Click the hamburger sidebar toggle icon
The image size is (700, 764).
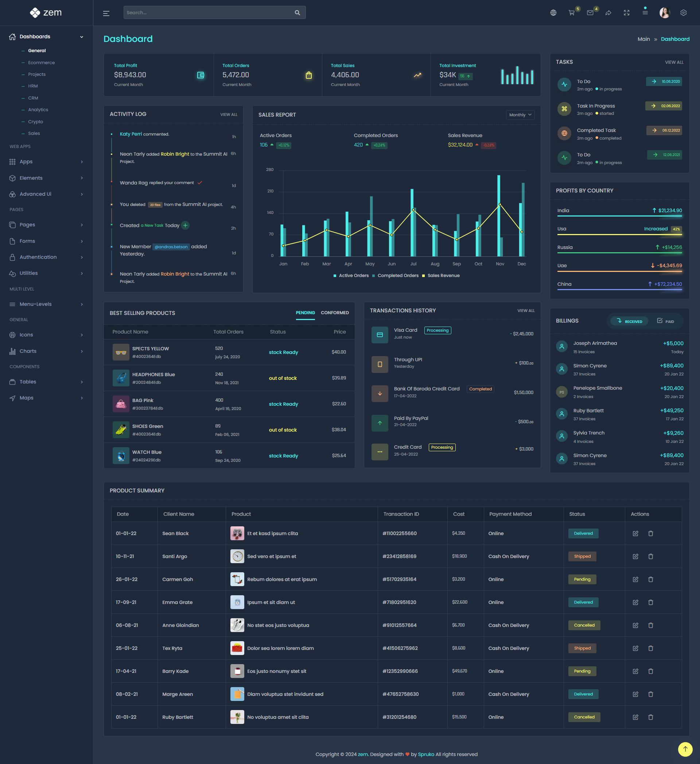(x=106, y=13)
